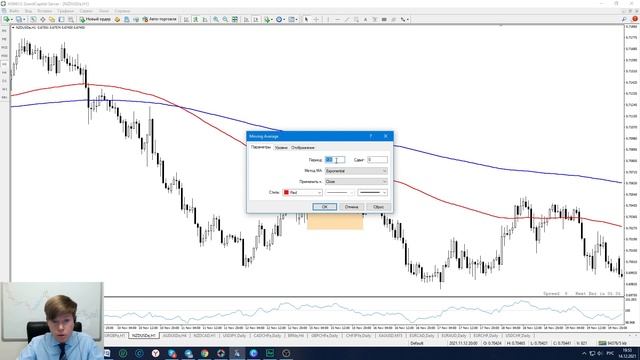Open the line style dropdown in dialog
The height and width of the screenshot is (360, 640).
tap(340, 192)
